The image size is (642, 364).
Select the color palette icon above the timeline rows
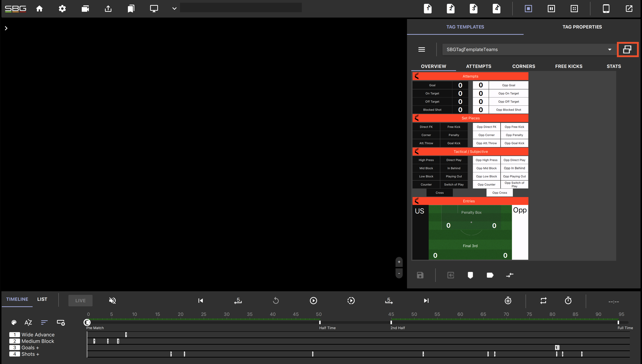coord(14,322)
